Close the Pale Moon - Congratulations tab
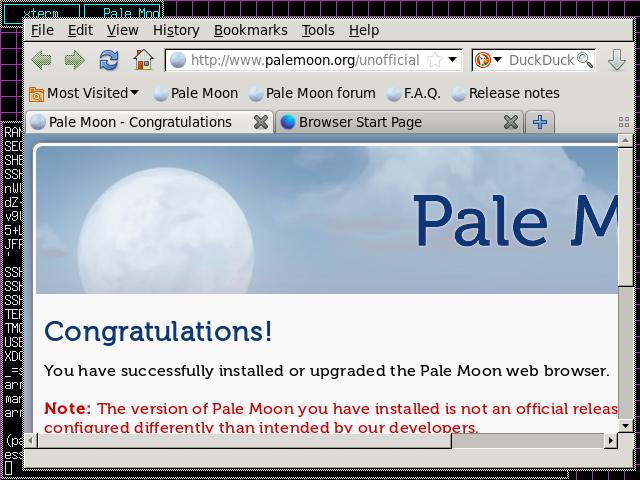 point(261,122)
